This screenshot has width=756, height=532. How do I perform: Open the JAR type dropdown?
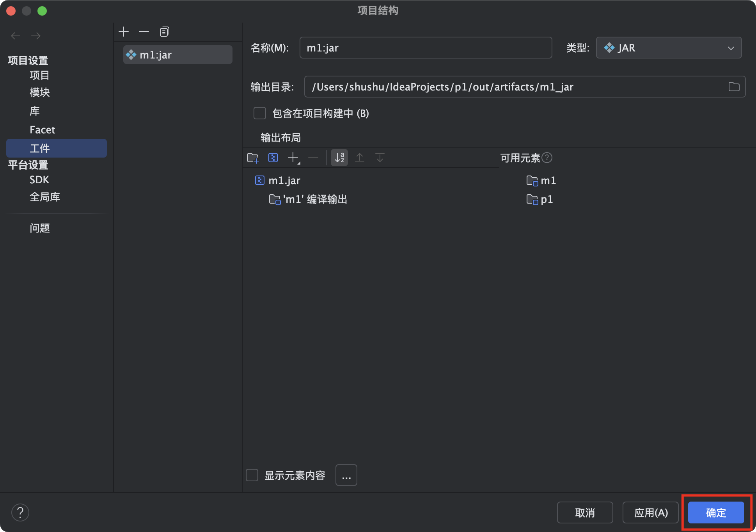(x=669, y=48)
